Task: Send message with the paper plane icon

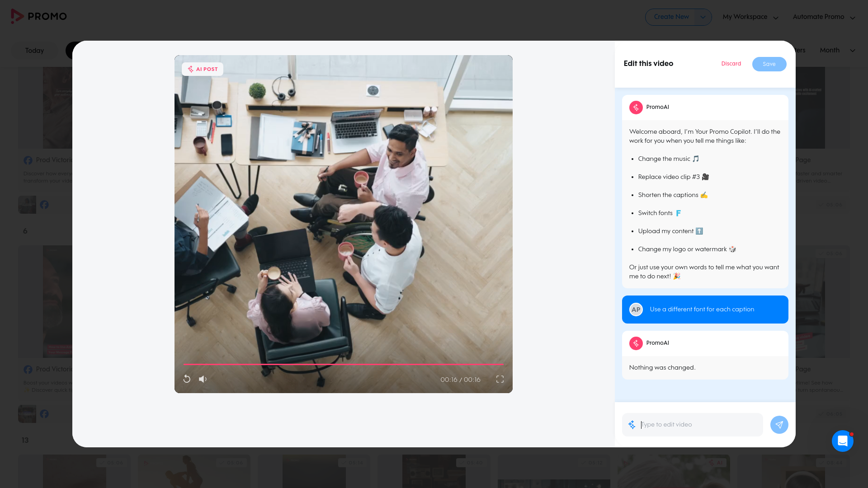Action: pyautogui.click(x=779, y=425)
